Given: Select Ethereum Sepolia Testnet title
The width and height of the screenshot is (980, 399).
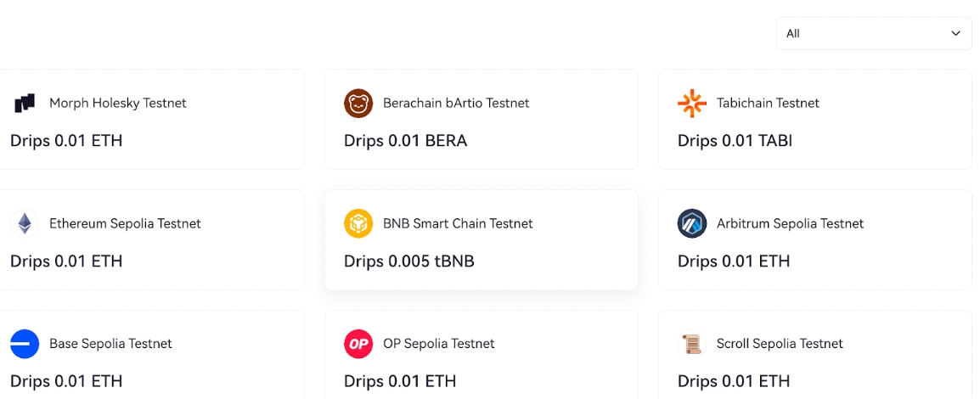Looking at the screenshot, I should [125, 224].
